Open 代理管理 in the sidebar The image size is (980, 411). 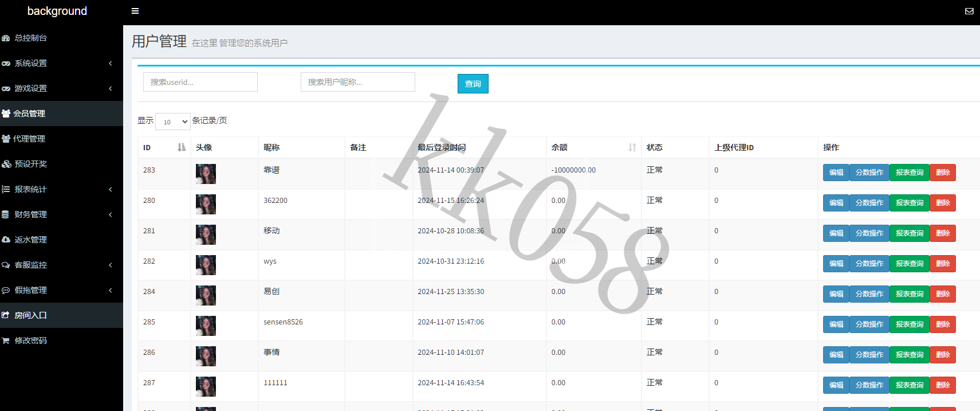point(61,139)
